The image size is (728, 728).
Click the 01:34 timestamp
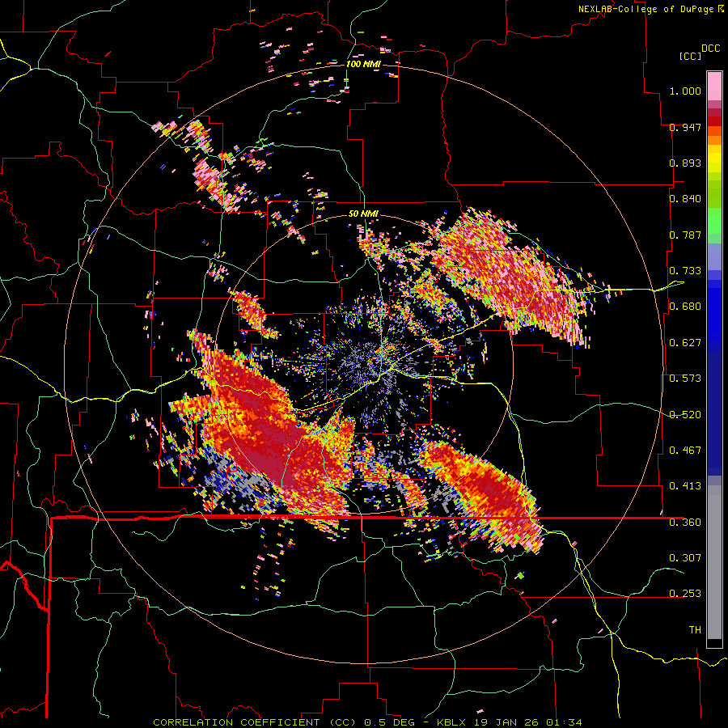coord(564,722)
